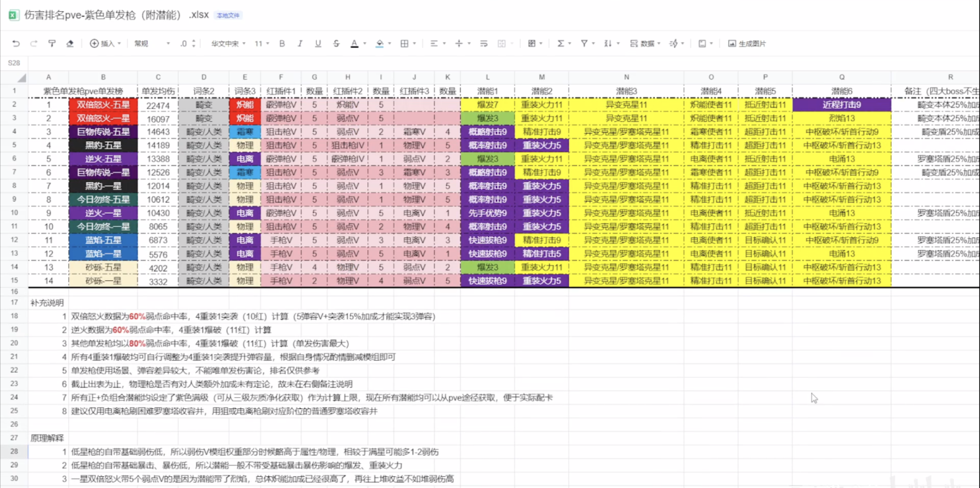Click the freeze panes icon
The height and width of the screenshot is (488, 980).
(x=702, y=44)
